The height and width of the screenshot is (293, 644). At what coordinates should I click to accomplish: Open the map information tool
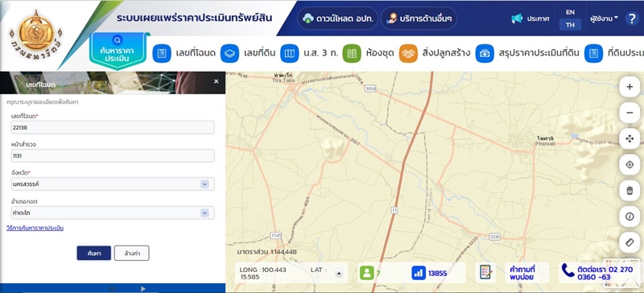pyautogui.click(x=630, y=217)
